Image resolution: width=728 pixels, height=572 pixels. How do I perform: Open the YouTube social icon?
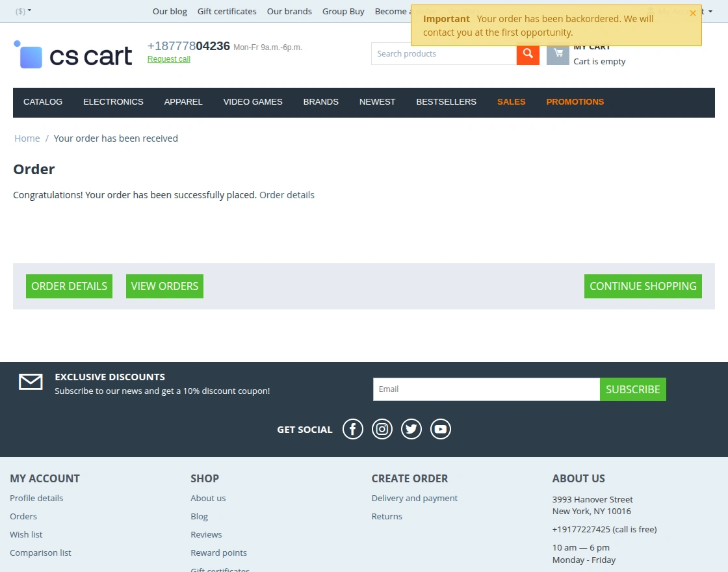tap(441, 429)
